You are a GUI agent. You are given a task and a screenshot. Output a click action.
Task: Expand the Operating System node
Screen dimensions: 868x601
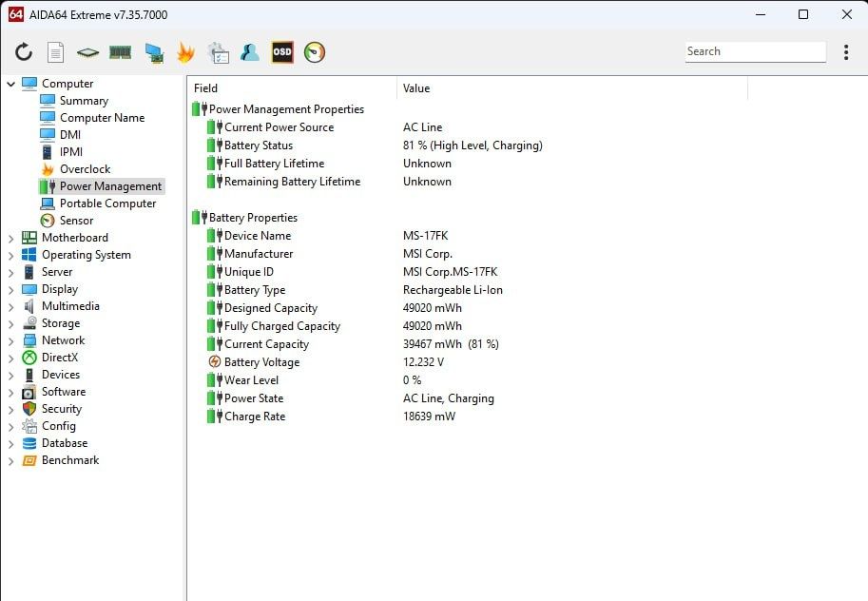[x=10, y=256]
